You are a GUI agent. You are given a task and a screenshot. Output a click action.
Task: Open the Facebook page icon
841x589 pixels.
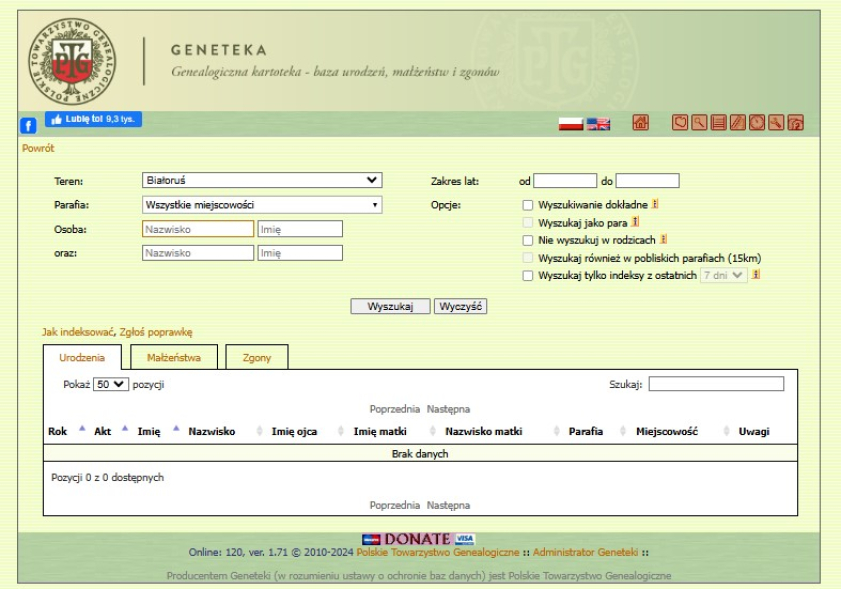[28, 126]
